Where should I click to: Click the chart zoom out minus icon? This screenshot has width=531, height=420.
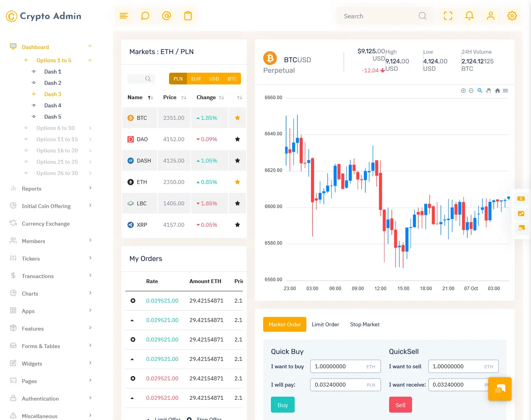pos(471,91)
